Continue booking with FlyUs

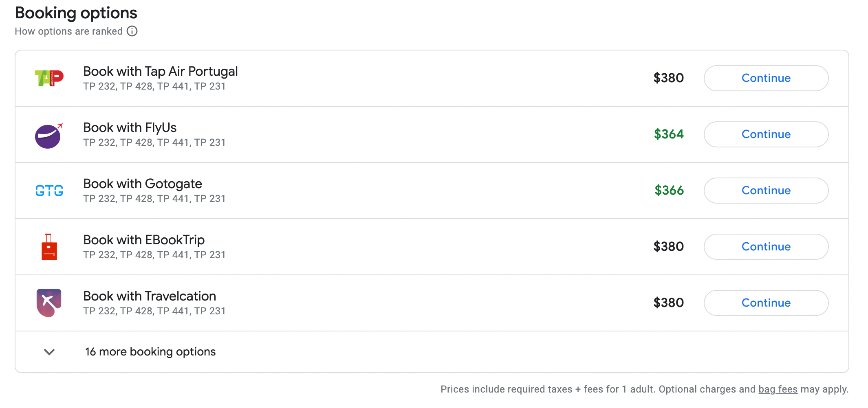[x=766, y=134]
